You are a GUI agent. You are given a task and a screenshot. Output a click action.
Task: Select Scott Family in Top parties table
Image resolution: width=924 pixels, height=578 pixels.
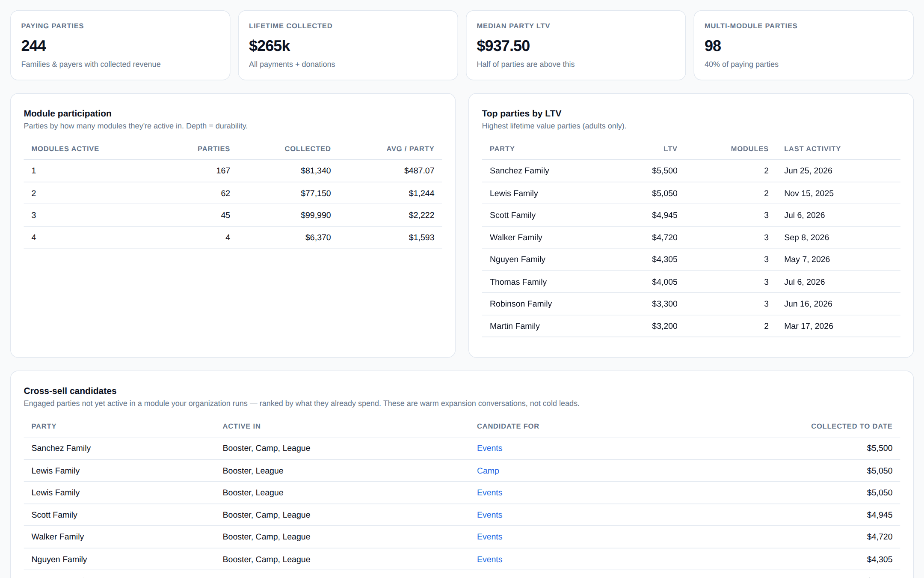pos(512,215)
